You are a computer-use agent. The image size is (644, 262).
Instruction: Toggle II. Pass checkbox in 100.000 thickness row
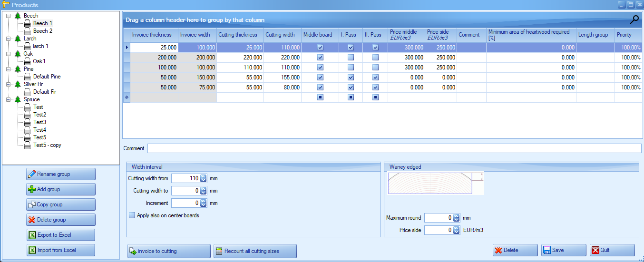click(375, 68)
